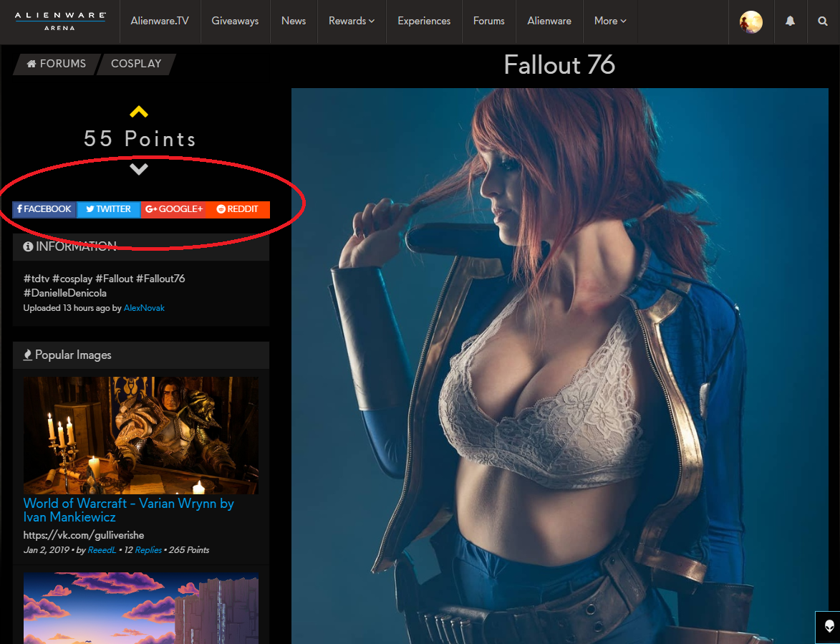Select the Fallout 76 page title
This screenshot has width=840, height=644.
(x=559, y=64)
